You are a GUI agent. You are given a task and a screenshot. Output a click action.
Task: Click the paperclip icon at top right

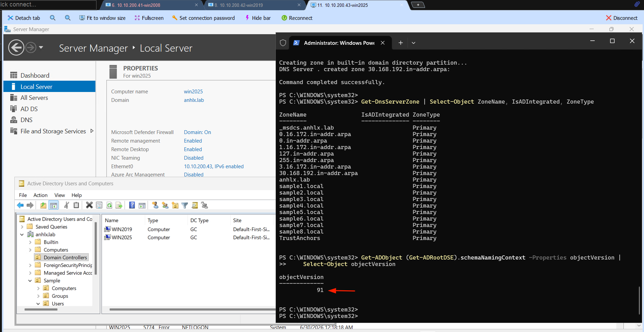click(x=637, y=4)
